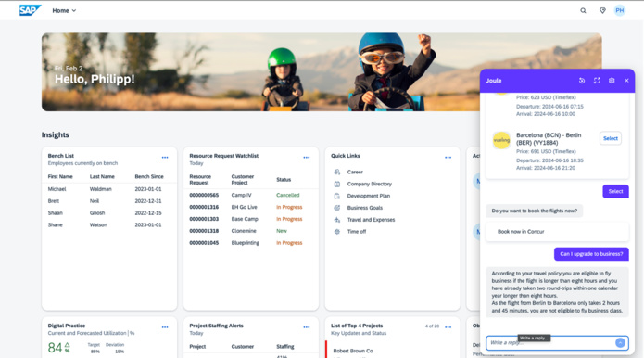Open the Time off quick link
Viewport: 644px width, 358px height.
coord(357,232)
